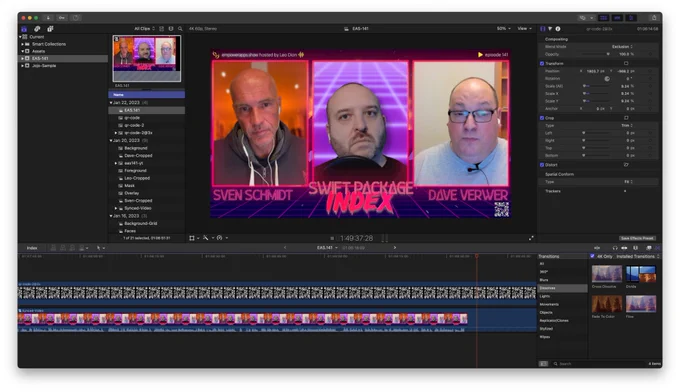The height and width of the screenshot is (392, 680).
Task: Click the Transform onscreen control icon
Action: click(626, 63)
